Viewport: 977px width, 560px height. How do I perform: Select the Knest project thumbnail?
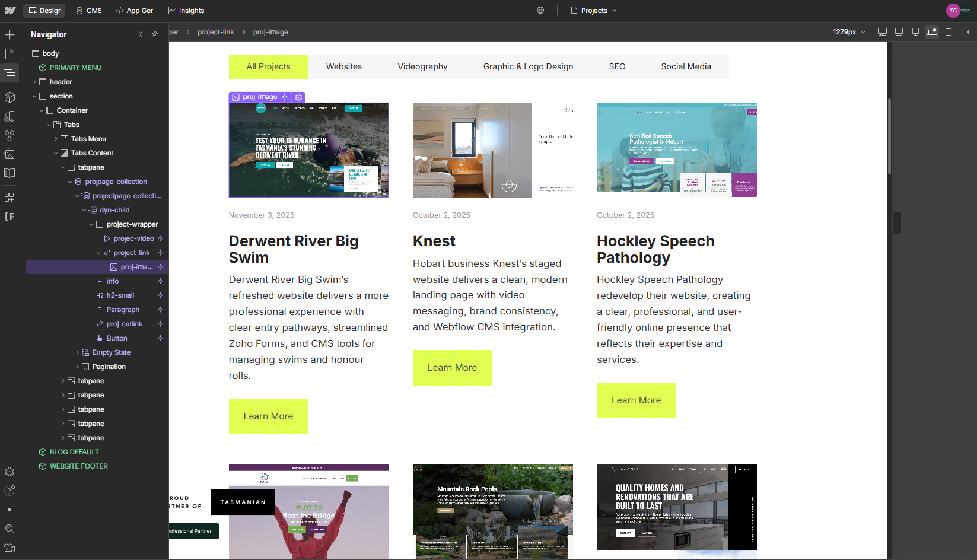click(493, 150)
